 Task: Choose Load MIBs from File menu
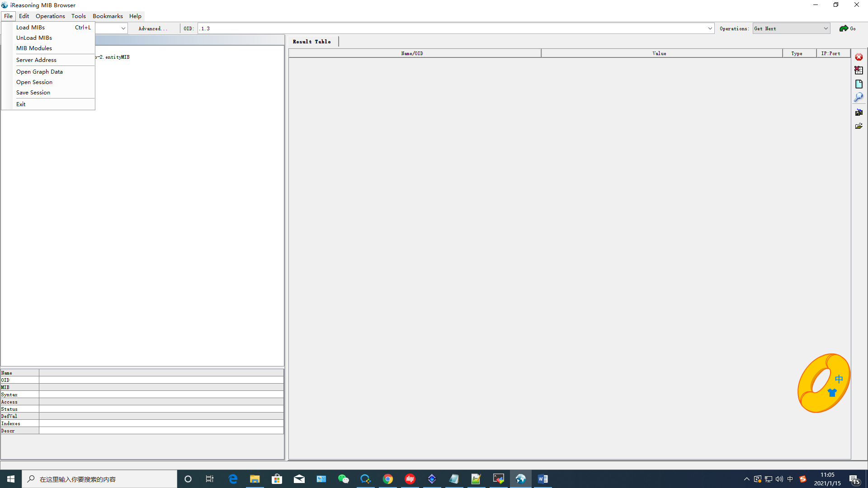point(31,28)
